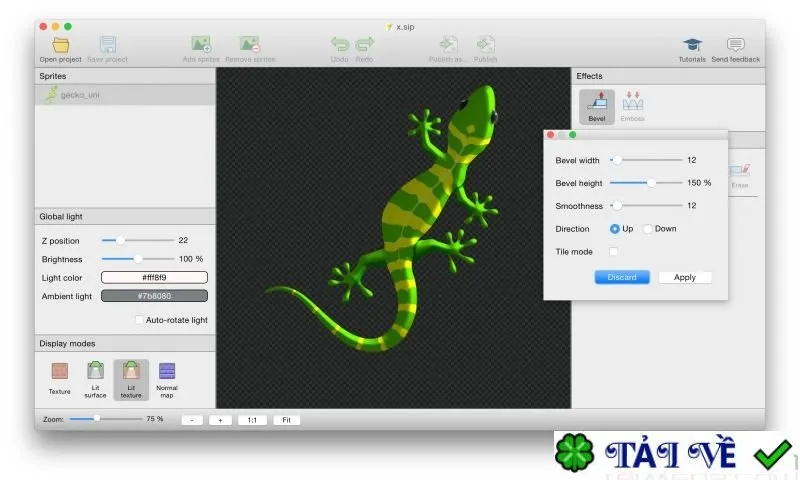Click the Fit zoom button

287,420
